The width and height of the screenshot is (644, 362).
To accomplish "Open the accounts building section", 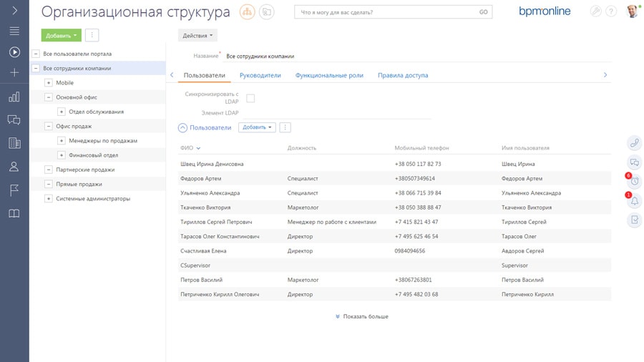I will [14, 143].
